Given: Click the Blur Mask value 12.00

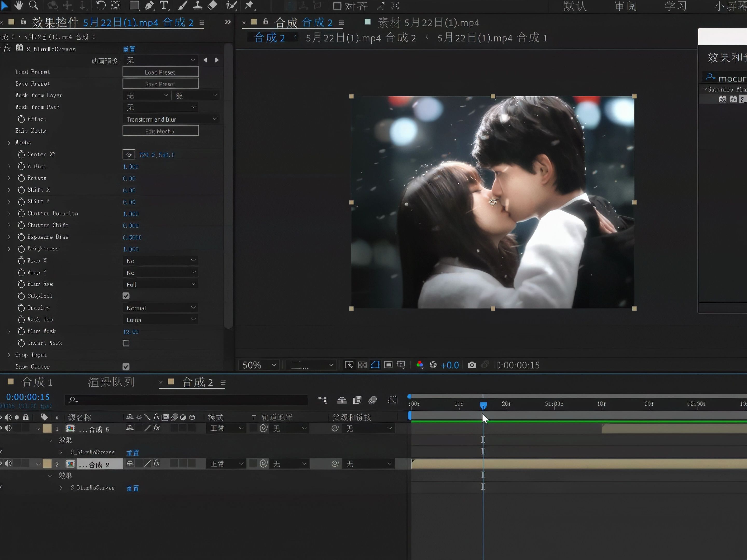Looking at the screenshot, I should click(131, 332).
